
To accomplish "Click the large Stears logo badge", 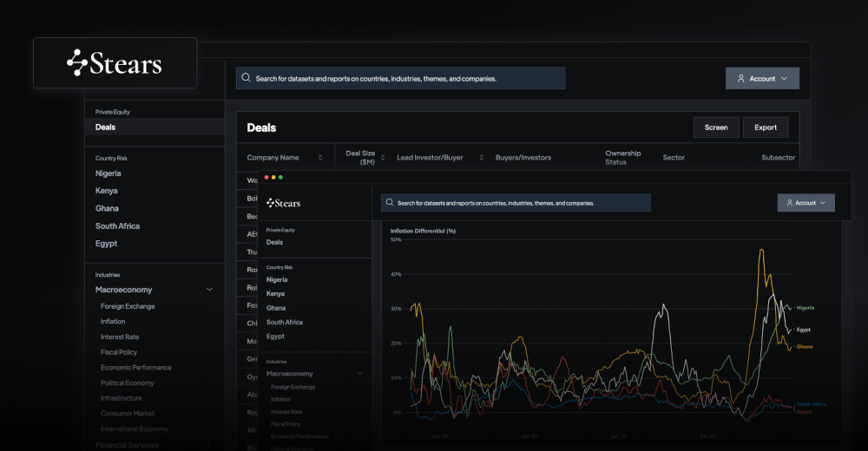I will pyautogui.click(x=115, y=63).
